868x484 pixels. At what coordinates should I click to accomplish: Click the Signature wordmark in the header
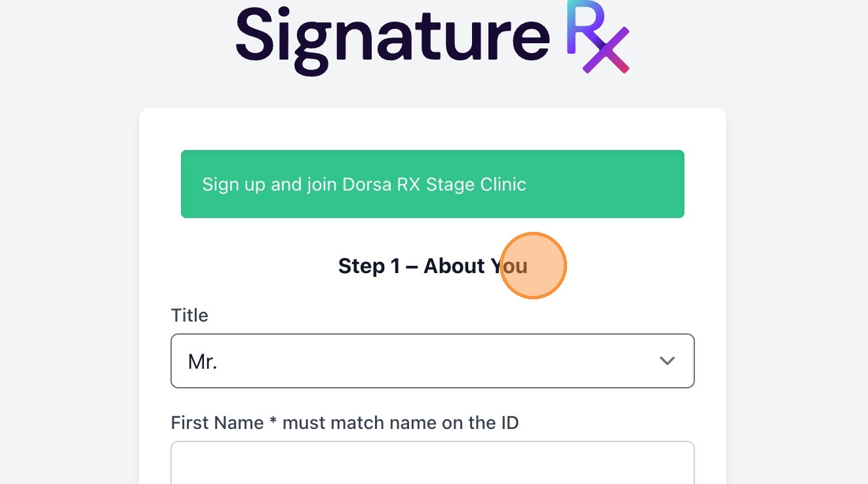point(392,38)
